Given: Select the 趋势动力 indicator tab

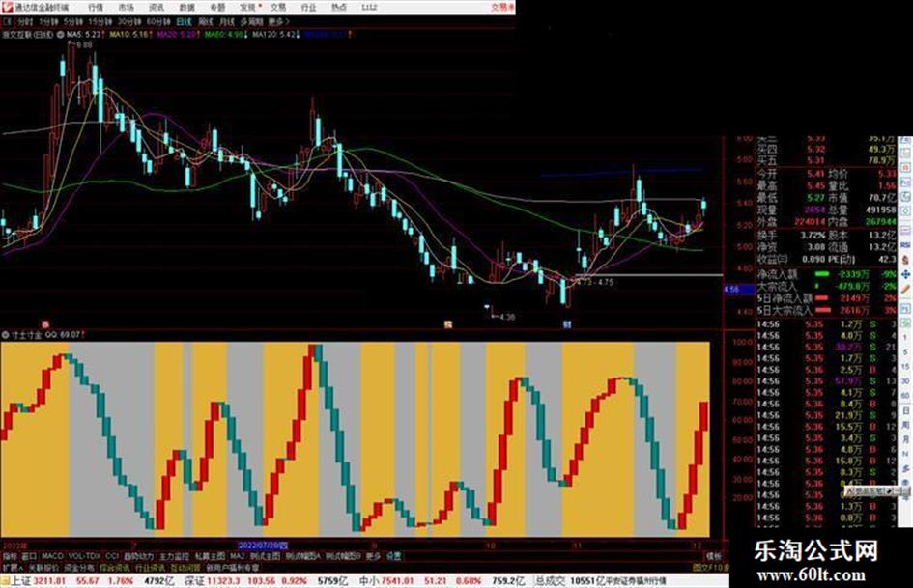Looking at the screenshot, I should click(139, 556).
